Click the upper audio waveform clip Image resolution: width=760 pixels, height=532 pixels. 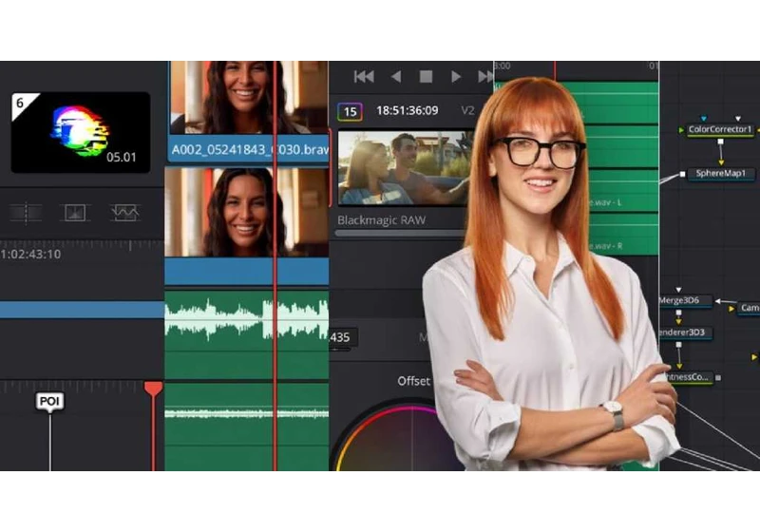(247, 319)
